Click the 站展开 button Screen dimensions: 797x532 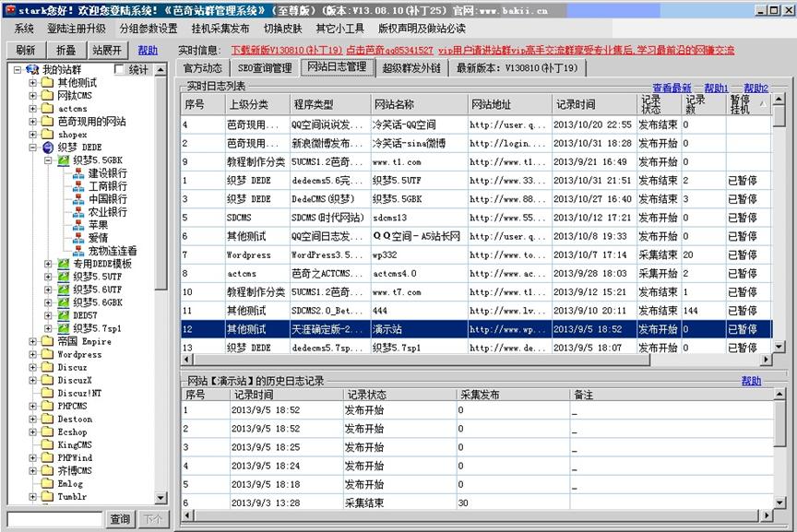click(106, 50)
